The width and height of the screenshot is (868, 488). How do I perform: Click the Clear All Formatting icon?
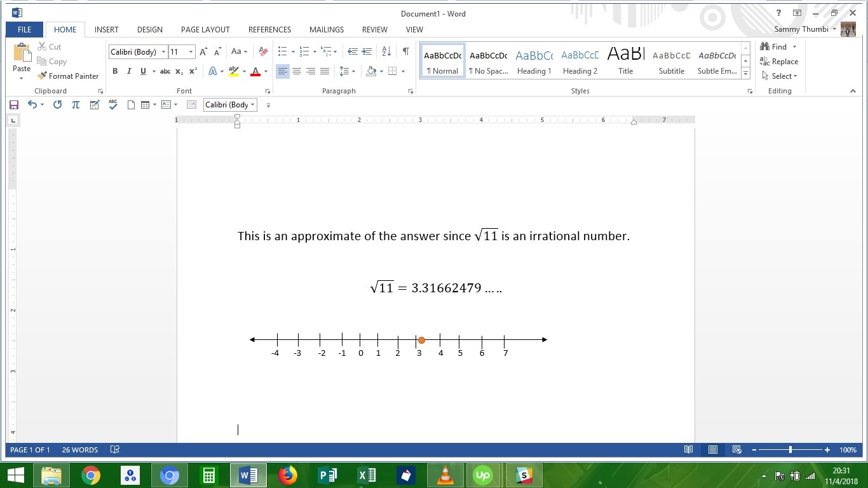point(263,51)
